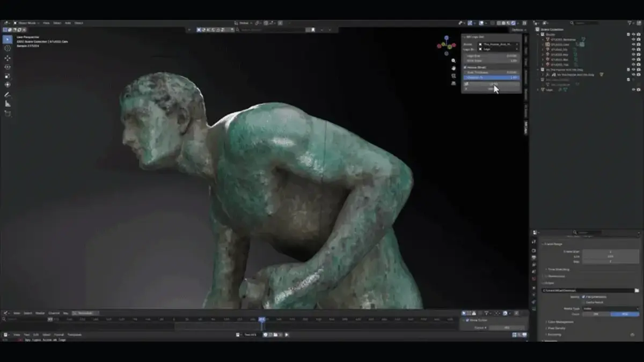This screenshot has width=644, height=362.
Task: Open the Object menu in 3D viewport header
Action: click(x=78, y=23)
